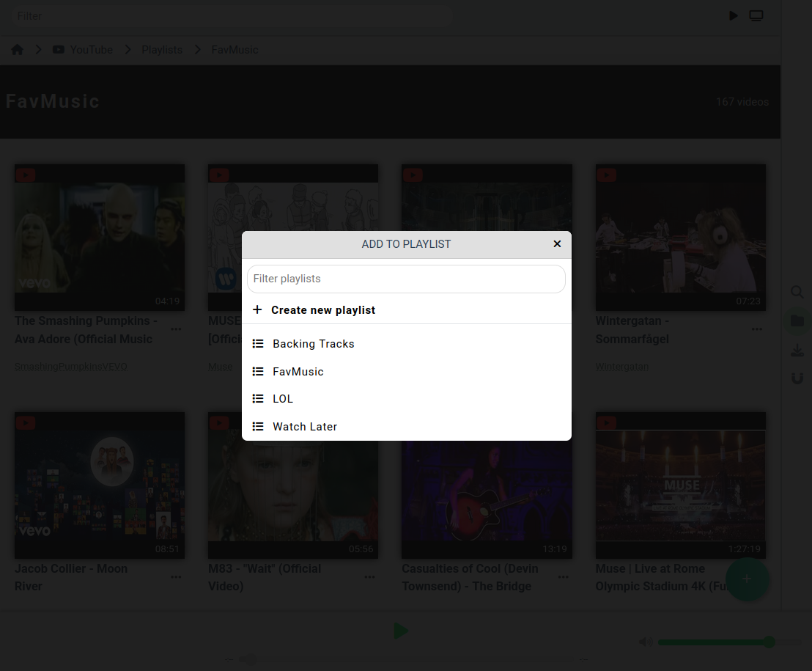Open the M83 Wait video thumbnail
The width and height of the screenshot is (812, 671).
[x=293, y=485]
